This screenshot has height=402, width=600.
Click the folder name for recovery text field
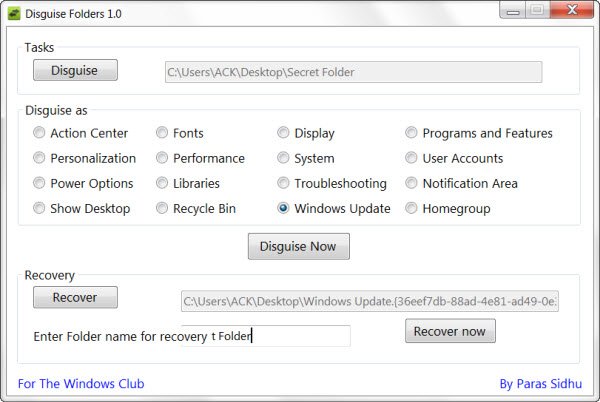tap(266, 336)
